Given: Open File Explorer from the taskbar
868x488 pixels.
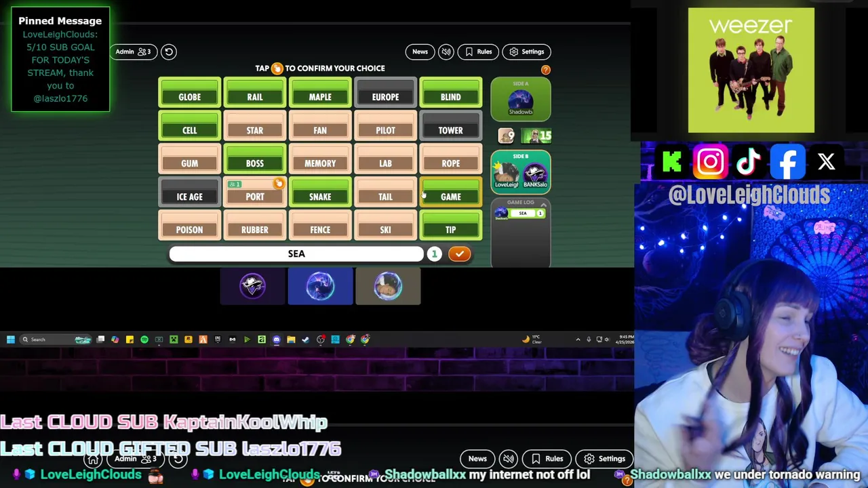Looking at the screenshot, I should 291,340.
